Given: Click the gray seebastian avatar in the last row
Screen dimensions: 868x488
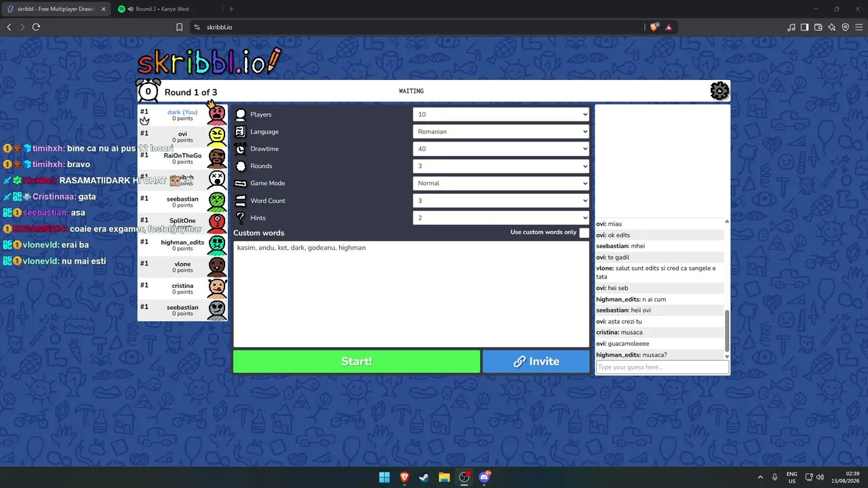Looking at the screenshot, I should coord(217,310).
